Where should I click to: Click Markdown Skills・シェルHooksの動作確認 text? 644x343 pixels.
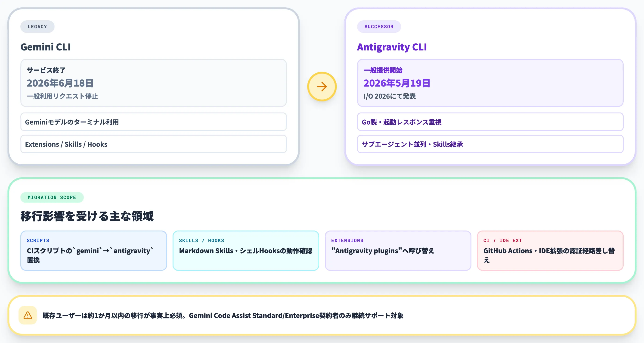pyautogui.click(x=245, y=251)
